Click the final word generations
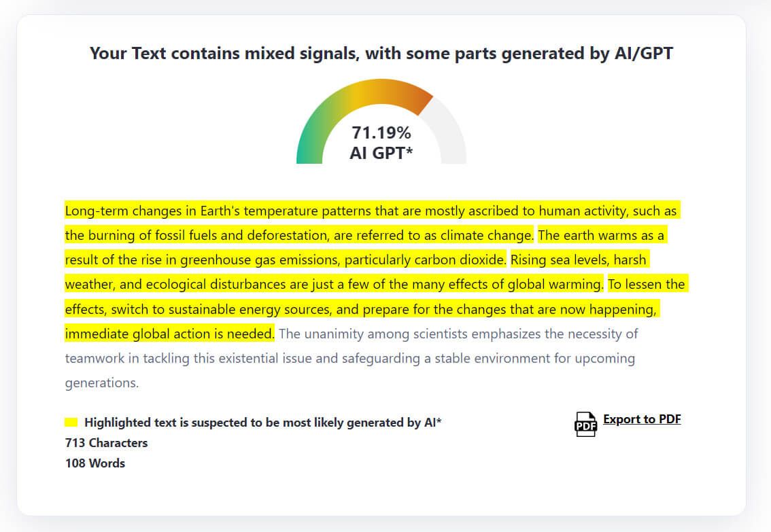 click(x=101, y=383)
